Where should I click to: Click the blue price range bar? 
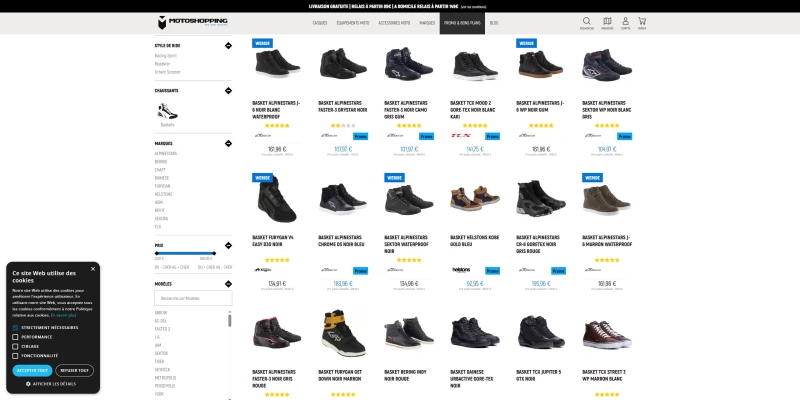pyautogui.click(x=185, y=253)
